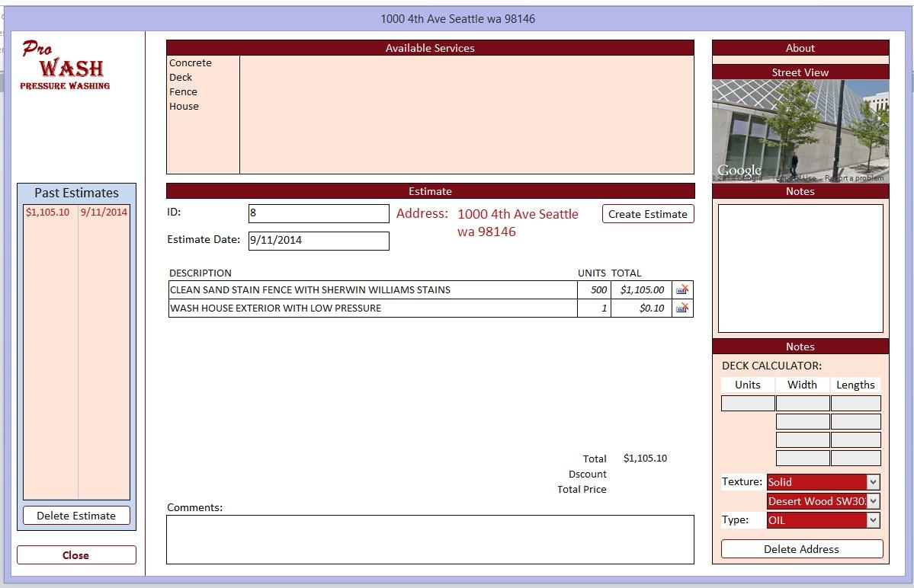This screenshot has width=914, height=588.
Task: Select Fence from Available Services
Action: point(182,91)
